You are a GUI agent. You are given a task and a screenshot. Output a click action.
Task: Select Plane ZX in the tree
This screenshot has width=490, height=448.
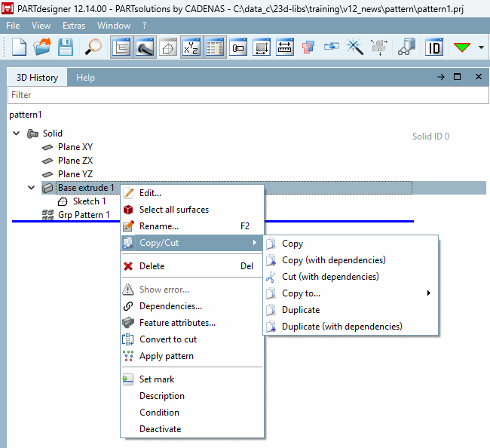tap(75, 161)
